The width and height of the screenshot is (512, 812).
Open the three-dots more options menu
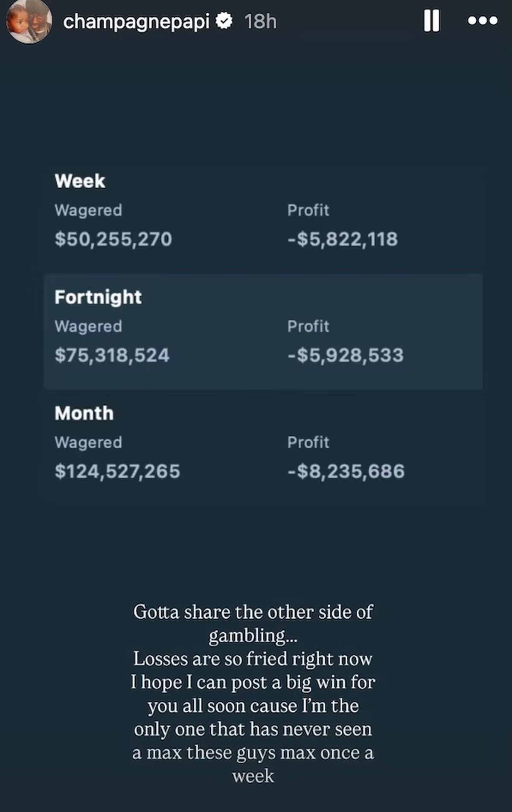click(483, 20)
